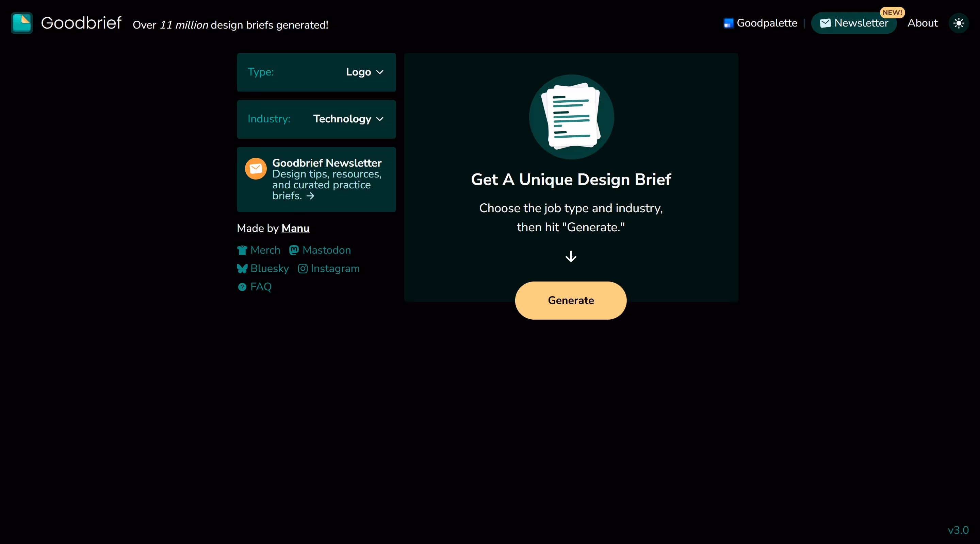Click the Instagram camera icon
The image size is (980, 544).
tap(303, 269)
